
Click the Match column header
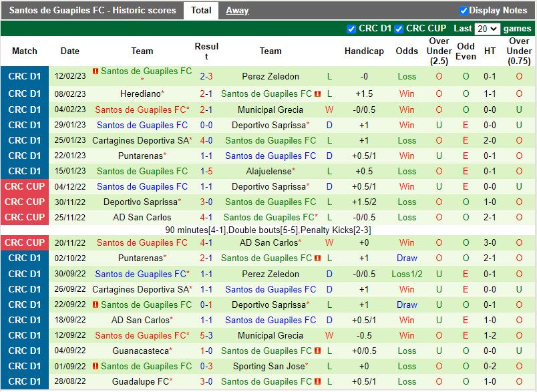[25, 51]
